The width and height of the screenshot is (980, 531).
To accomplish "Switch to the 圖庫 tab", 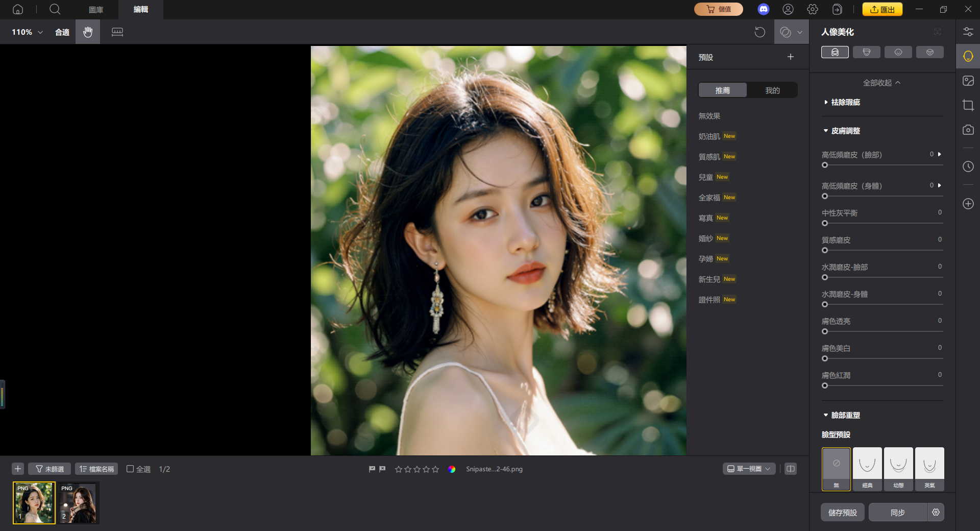I will click(x=96, y=10).
